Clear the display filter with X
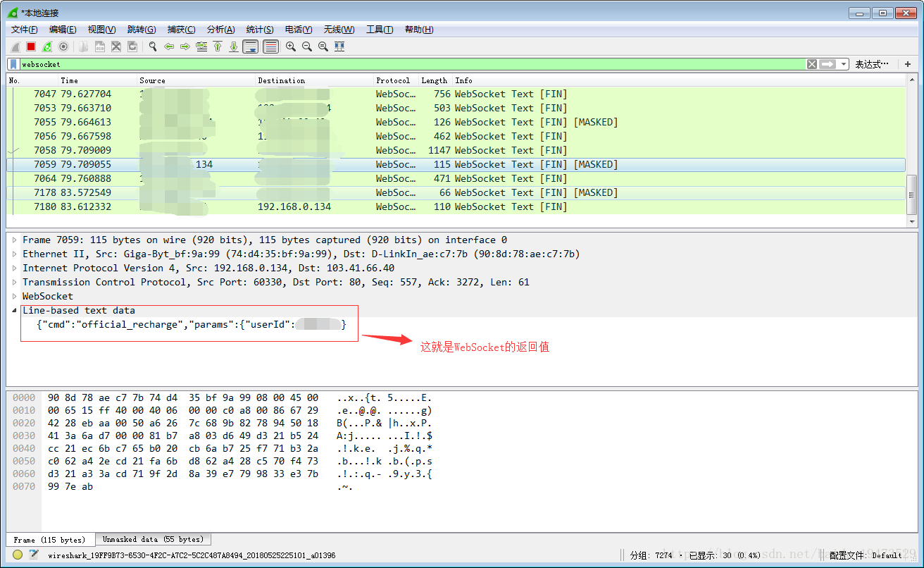Viewport: 924px width, 568px height. pyautogui.click(x=812, y=64)
